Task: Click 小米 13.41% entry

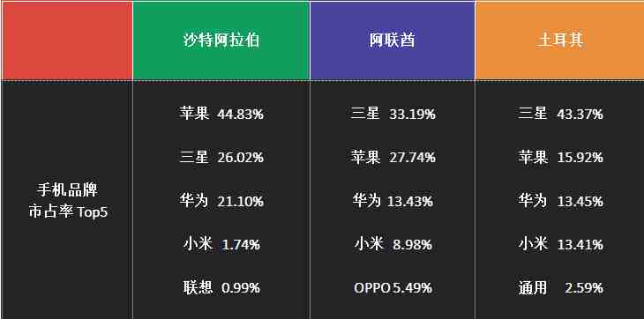Action: (560, 244)
